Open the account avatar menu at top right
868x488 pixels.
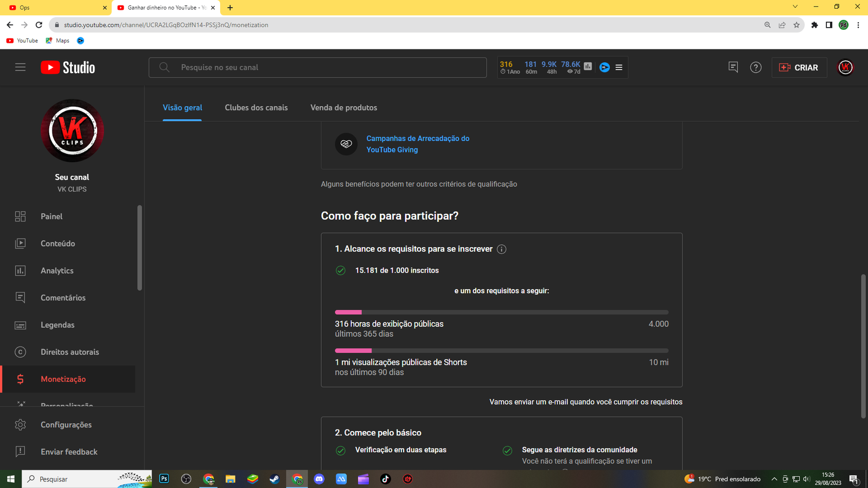845,67
